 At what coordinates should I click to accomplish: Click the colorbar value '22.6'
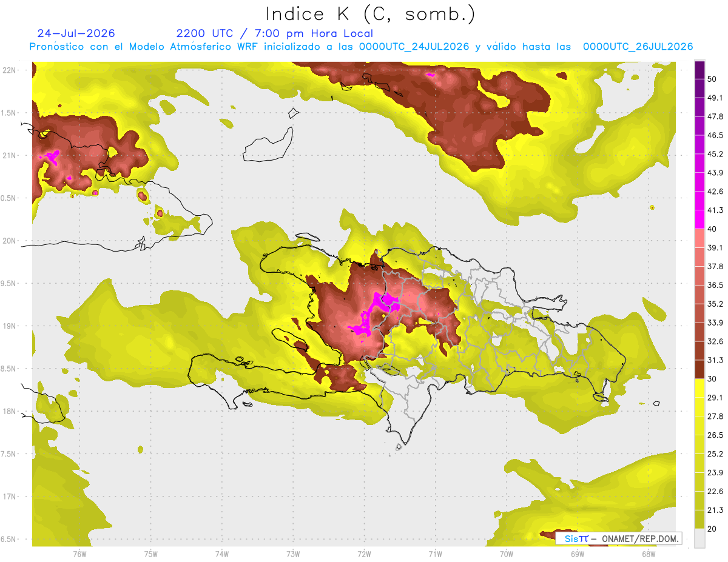(714, 492)
